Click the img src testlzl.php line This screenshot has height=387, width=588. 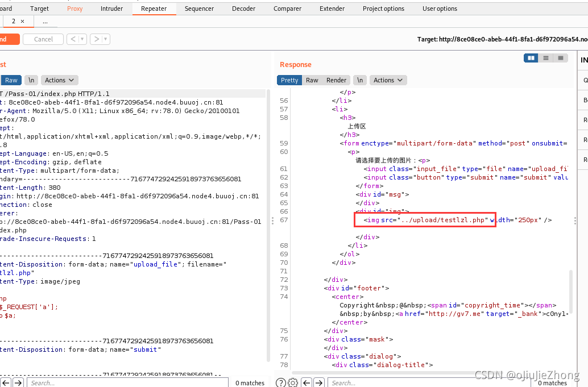click(458, 220)
